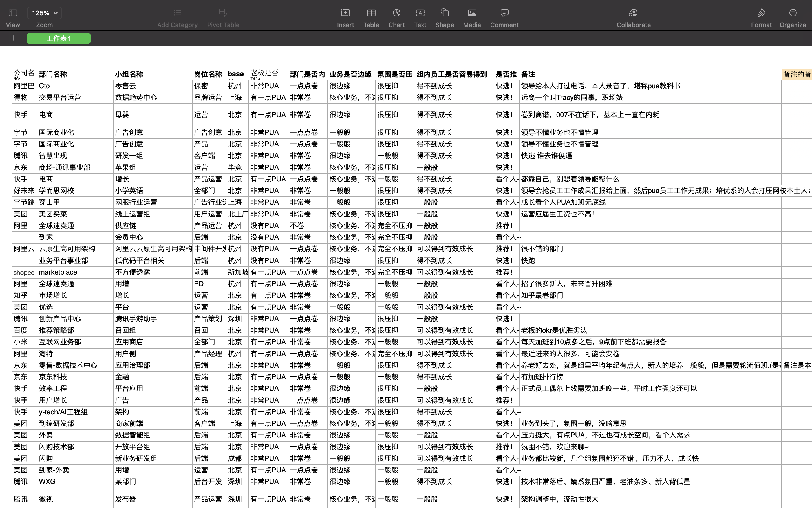This screenshot has height=508, width=812.
Task: Select the 穿山甲 cell
Action: (x=75, y=202)
